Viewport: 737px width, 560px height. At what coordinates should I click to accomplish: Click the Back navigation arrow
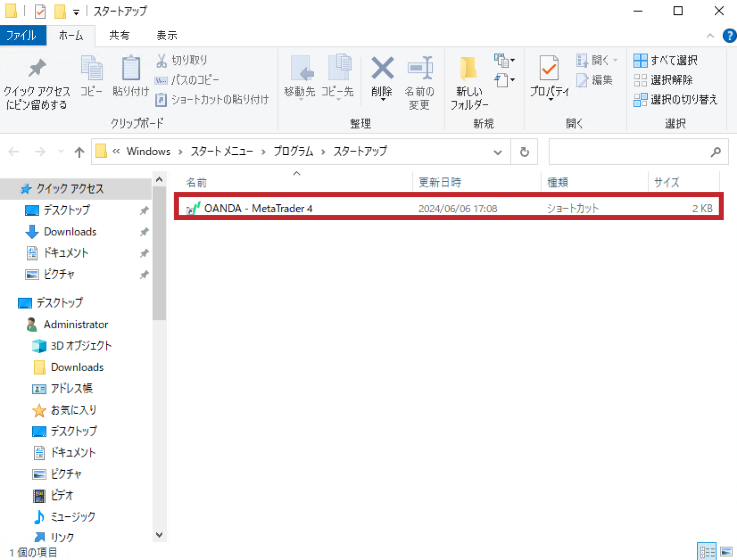[14, 152]
